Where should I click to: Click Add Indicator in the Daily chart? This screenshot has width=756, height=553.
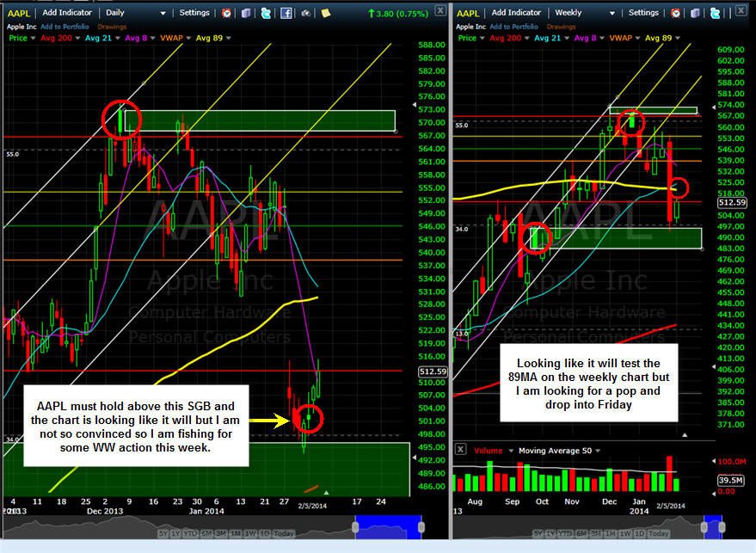coord(67,13)
